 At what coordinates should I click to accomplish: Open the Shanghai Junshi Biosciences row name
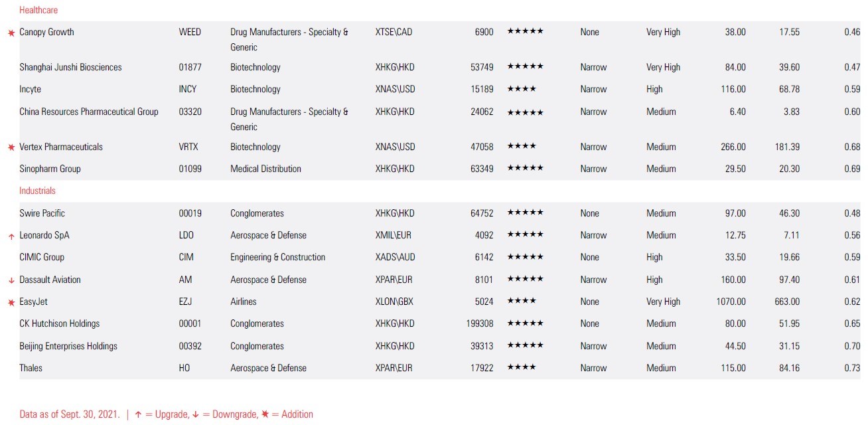click(70, 67)
